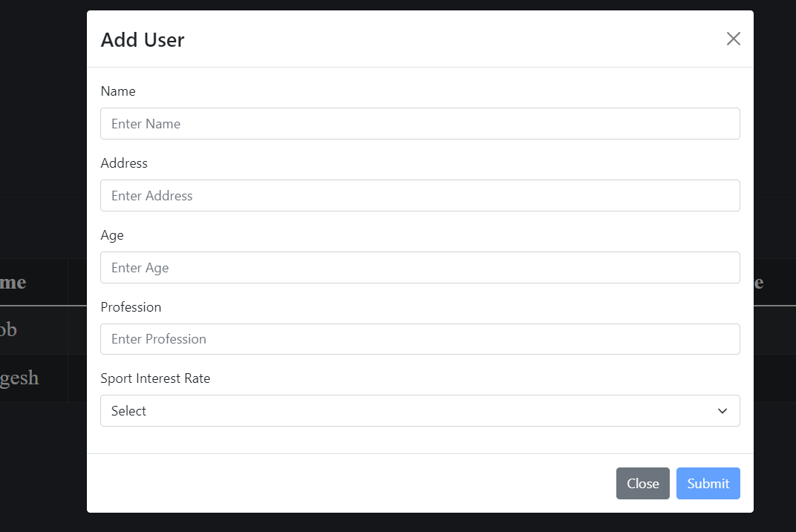This screenshot has width=796, height=532.
Task: Expand the Select combo box chevron
Action: click(x=721, y=410)
